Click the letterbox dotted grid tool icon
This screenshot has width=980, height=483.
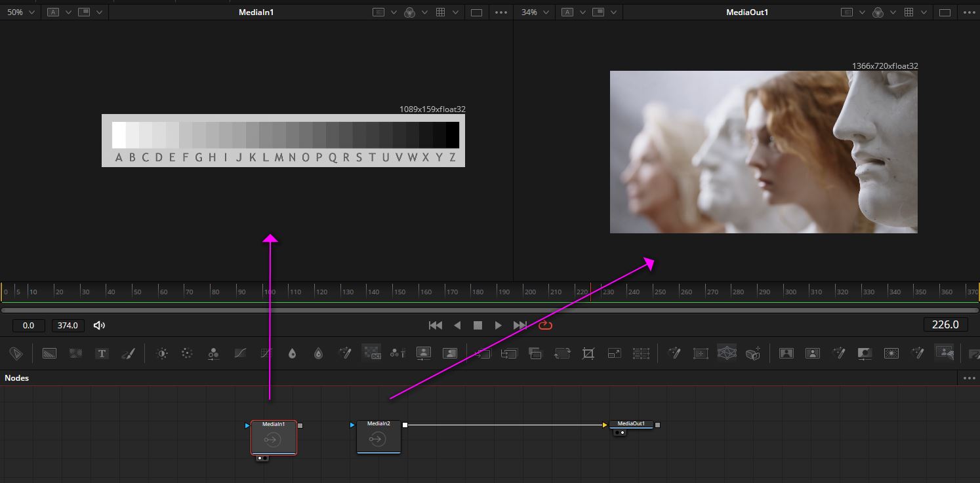pos(641,353)
